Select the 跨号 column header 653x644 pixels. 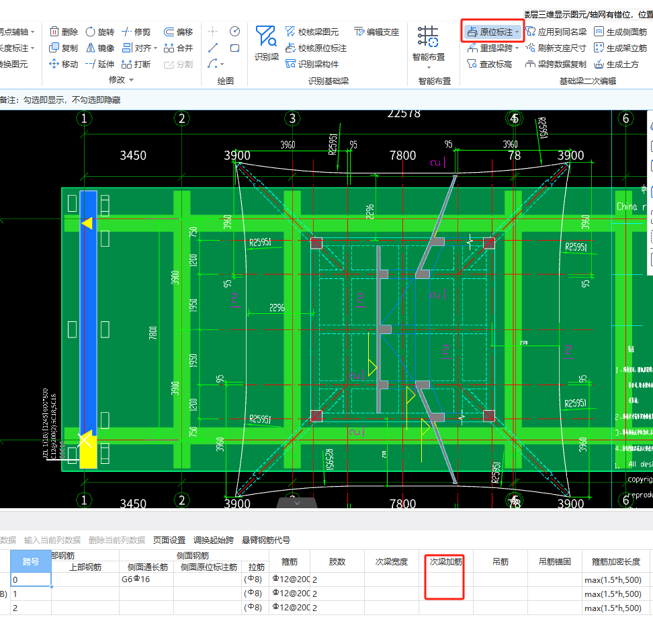(x=30, y=561)
